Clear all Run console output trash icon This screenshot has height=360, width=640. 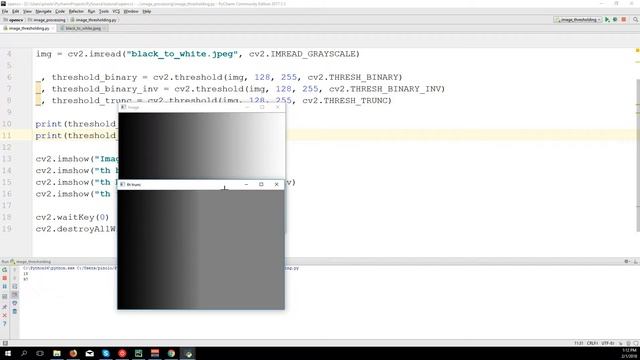[15, 312]
